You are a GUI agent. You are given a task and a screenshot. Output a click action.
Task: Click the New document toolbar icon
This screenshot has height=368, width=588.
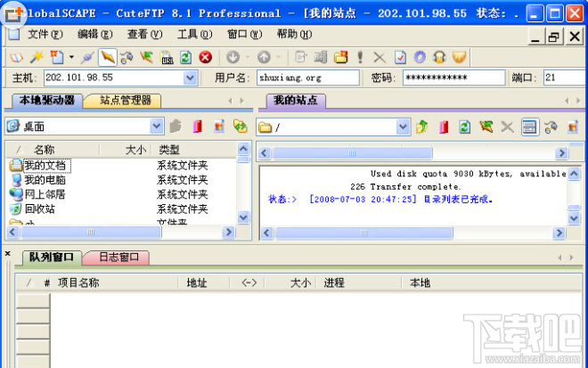coord(57,57)
